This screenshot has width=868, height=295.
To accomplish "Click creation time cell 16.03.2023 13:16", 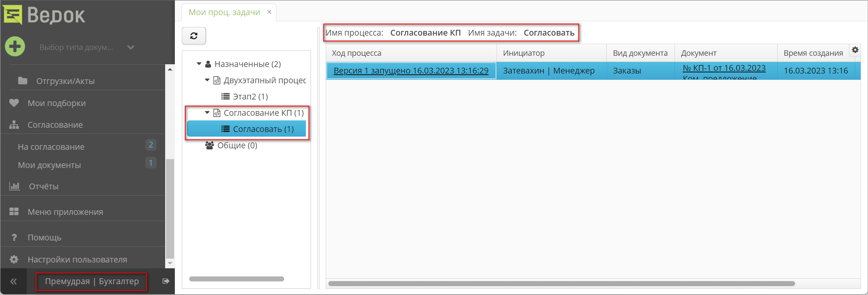I will pos(816,71).
